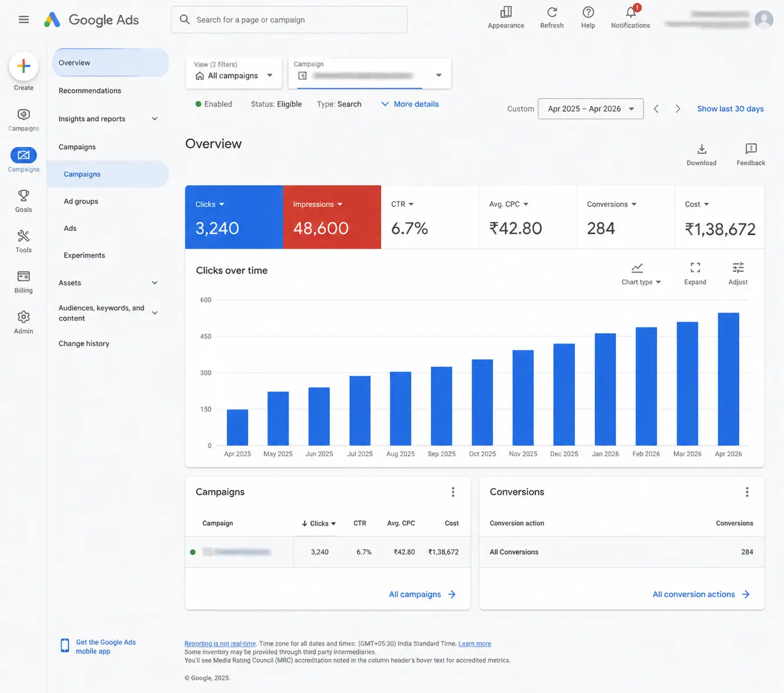Viewport: 784px width, 693px height.
Task: Open the Chart type dropdown
Action: (641, 274)
